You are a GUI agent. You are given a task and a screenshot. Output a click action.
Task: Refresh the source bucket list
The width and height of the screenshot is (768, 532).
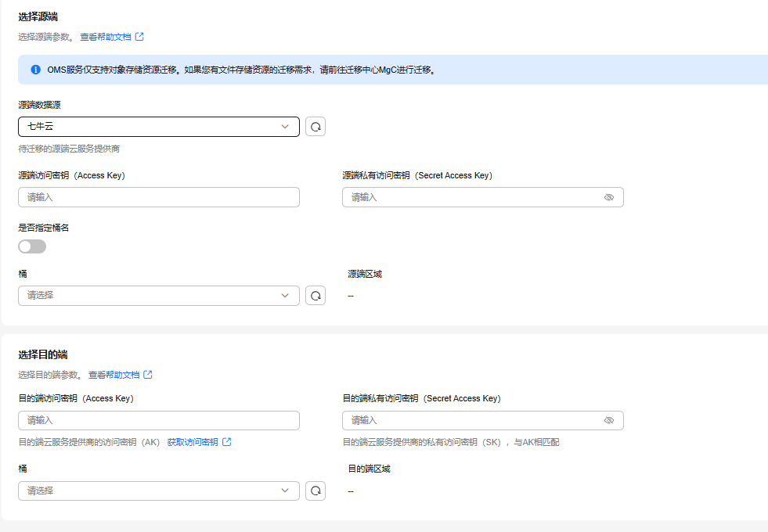[315, 296]
